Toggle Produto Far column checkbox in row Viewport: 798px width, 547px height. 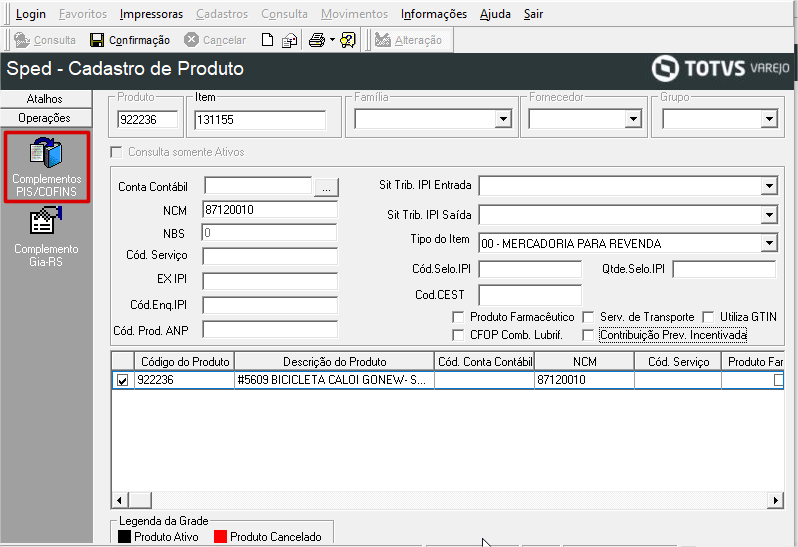(779, 380)
